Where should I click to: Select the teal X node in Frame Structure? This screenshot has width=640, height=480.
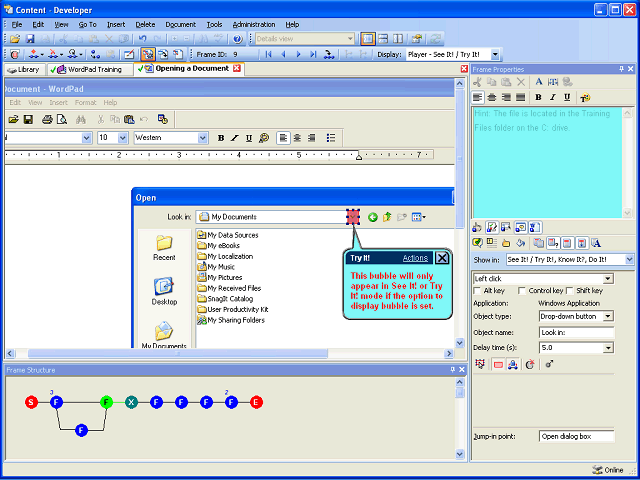131,402
